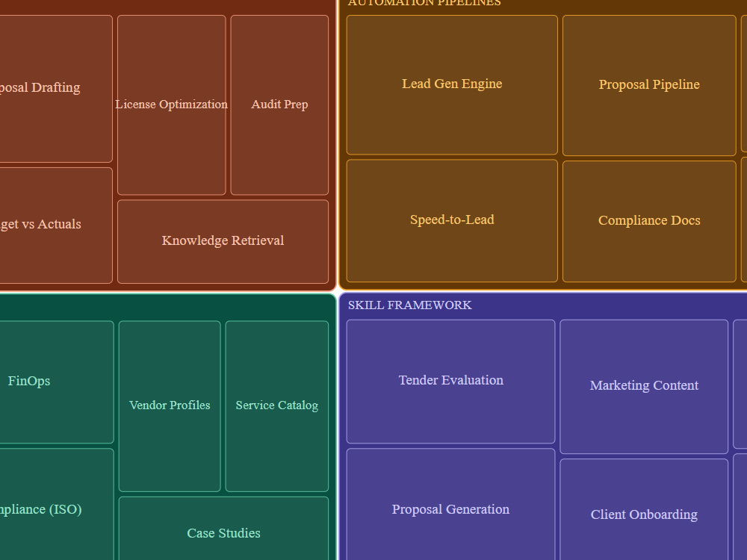Select the Client Onboarding tile
This screenshot has width=747, height=560.
point(644,509)
